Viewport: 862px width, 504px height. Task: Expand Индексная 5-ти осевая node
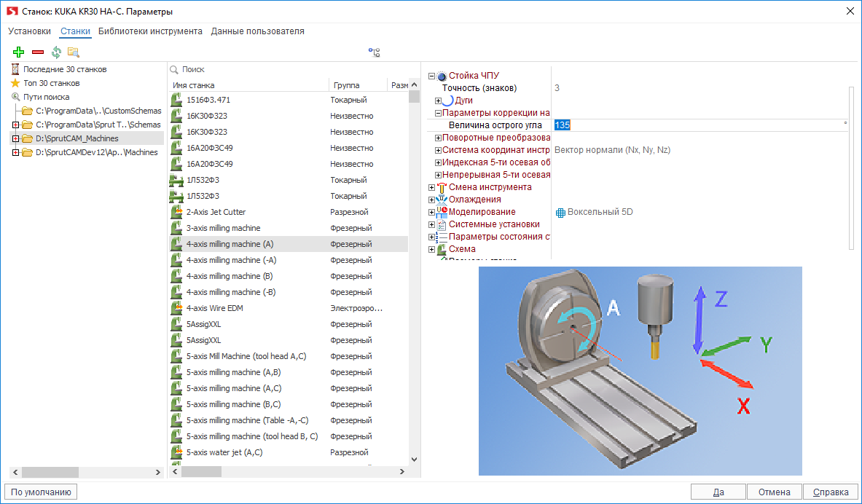438,162
